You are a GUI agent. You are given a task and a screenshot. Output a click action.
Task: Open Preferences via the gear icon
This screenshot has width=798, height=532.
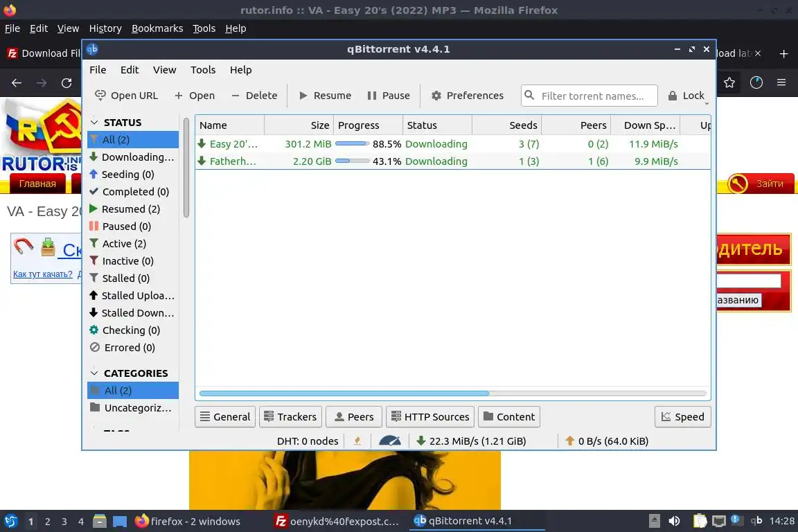point(467,96)
